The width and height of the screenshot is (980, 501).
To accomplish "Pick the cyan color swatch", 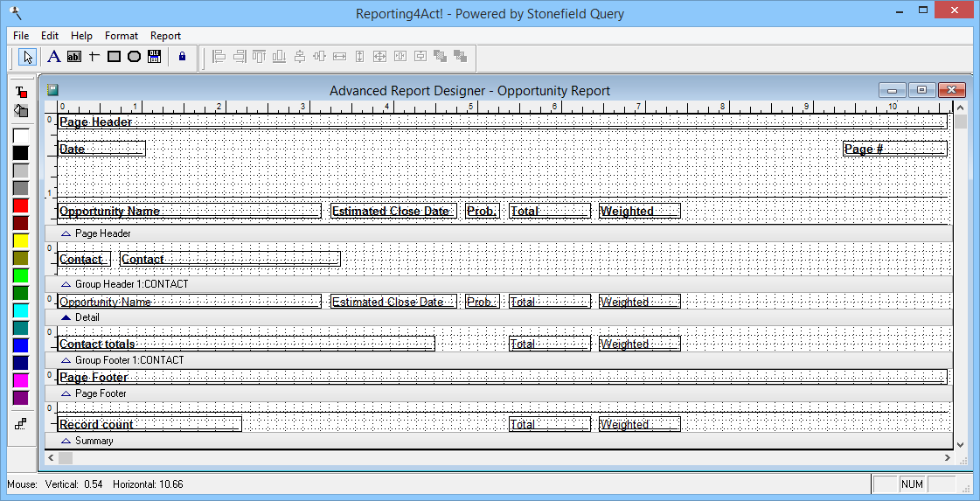I will click(21, 311).
